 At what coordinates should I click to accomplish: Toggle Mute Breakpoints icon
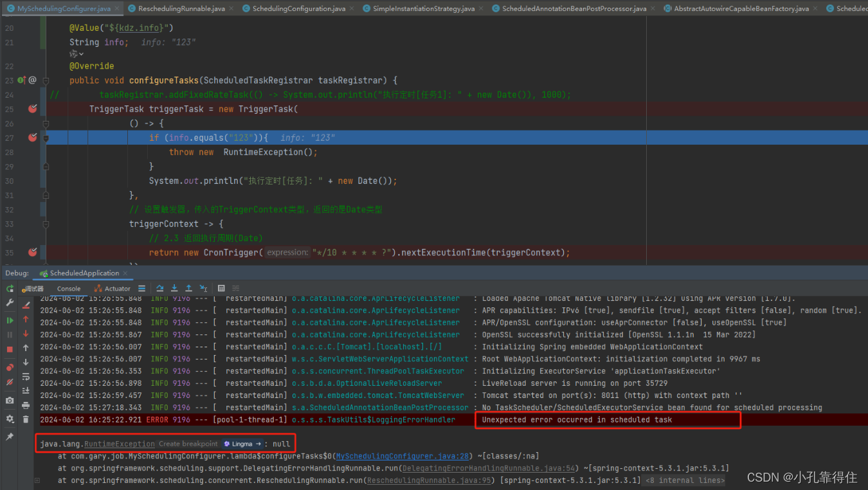tap(10, 382)
